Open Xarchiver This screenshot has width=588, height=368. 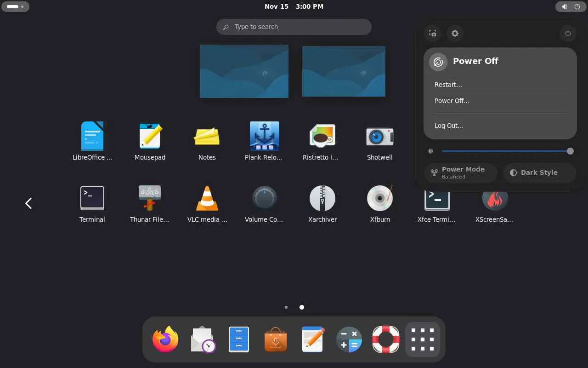(322, 203)
